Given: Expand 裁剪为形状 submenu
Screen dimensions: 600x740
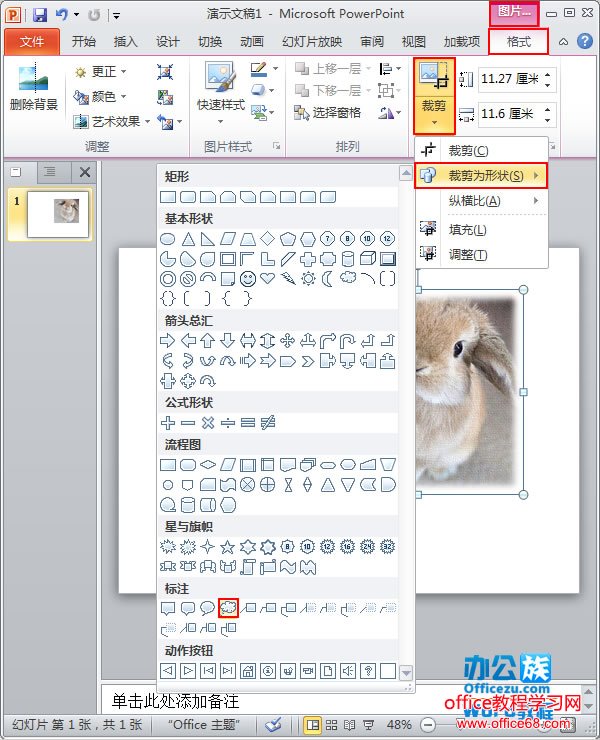Looking at the screenshot, I should pos(481,176).
